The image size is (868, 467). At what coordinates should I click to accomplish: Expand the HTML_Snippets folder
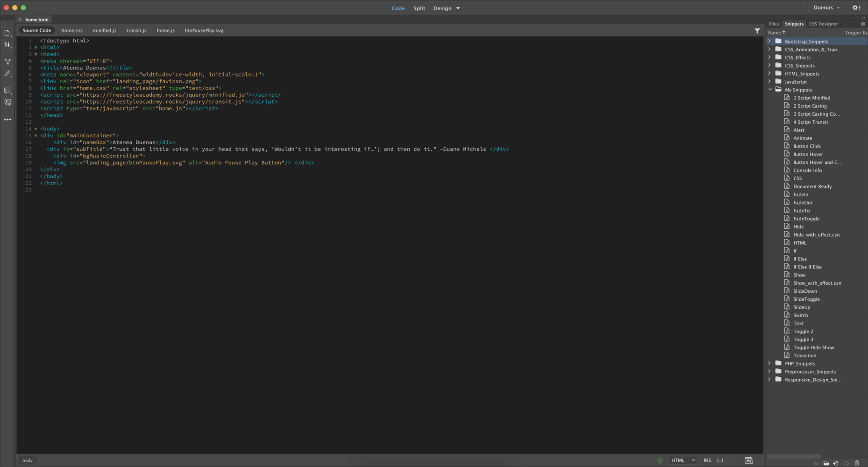[x=769, y=73]
